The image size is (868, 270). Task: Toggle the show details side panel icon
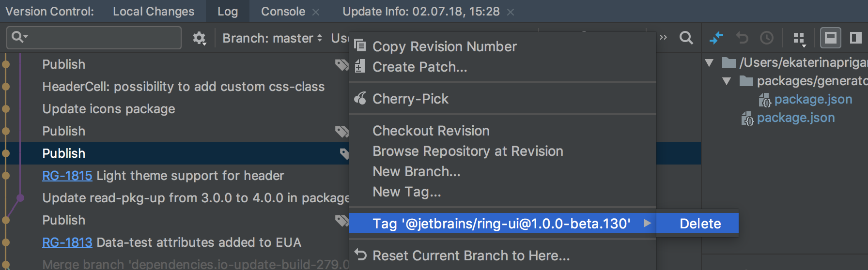click(856, 38)
